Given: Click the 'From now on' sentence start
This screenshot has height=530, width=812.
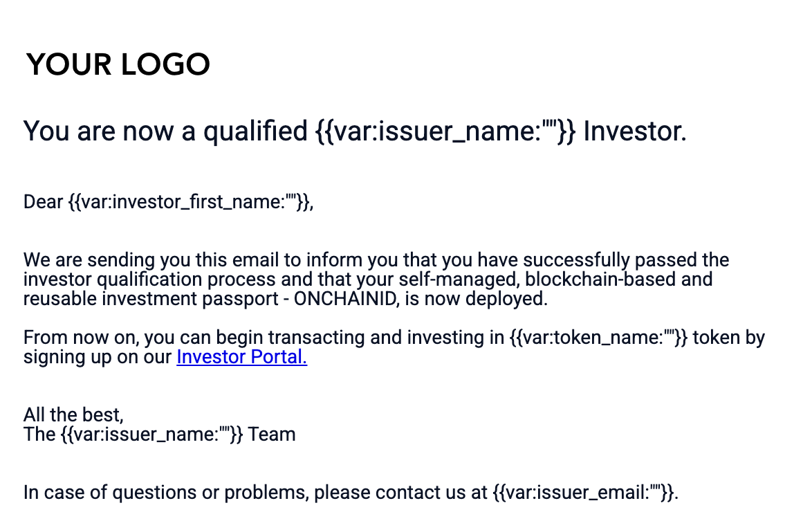Looking at the screenshot, I should 80,338.
